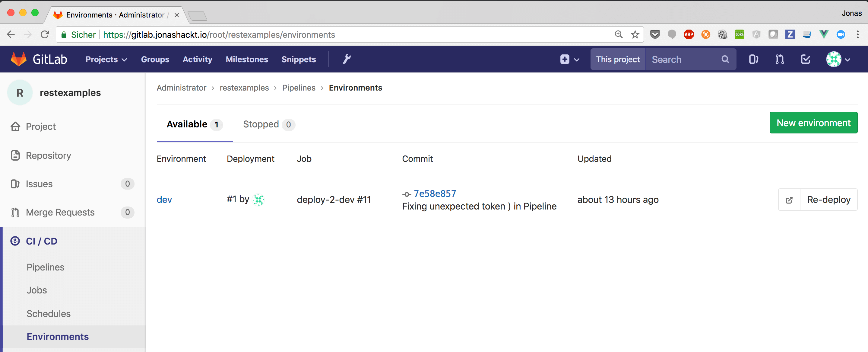Image resolution: width=868 pixels, height=352 pixels.
Task: Click the search magnifier icon
Action: click(725, 59)
